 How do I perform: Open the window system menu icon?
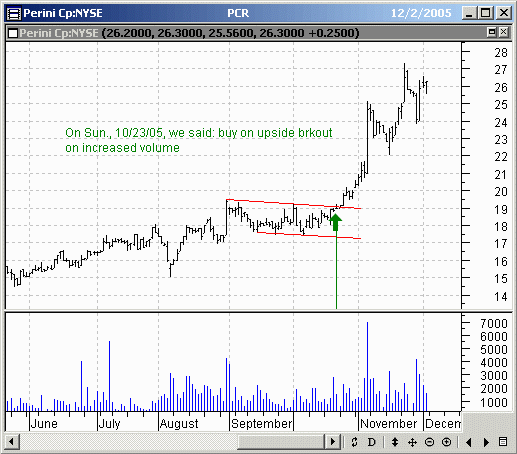click(13, 13)
